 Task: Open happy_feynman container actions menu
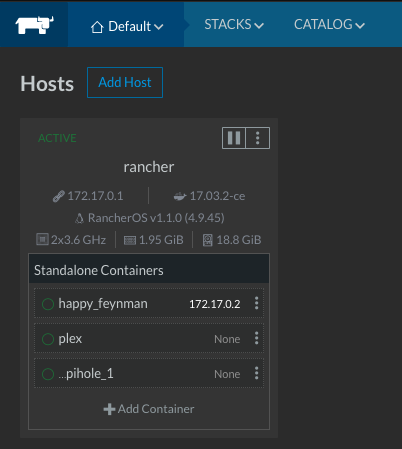point(256,303)
